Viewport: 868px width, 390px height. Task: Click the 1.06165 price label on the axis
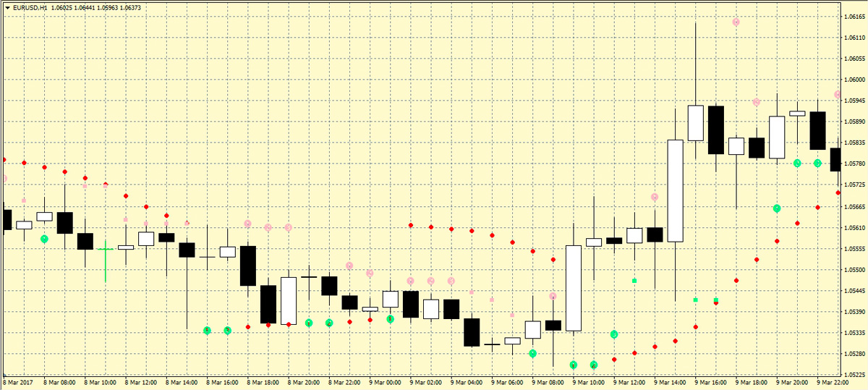pos(854,16)
